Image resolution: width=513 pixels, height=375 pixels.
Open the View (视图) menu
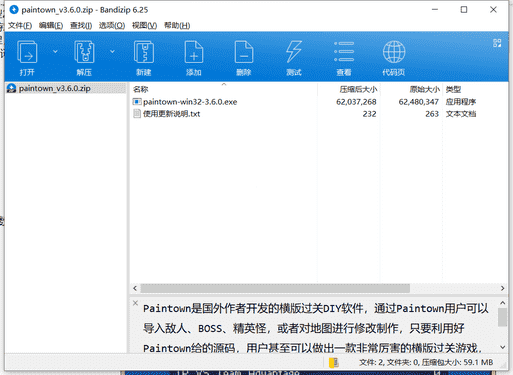(144, 26)
